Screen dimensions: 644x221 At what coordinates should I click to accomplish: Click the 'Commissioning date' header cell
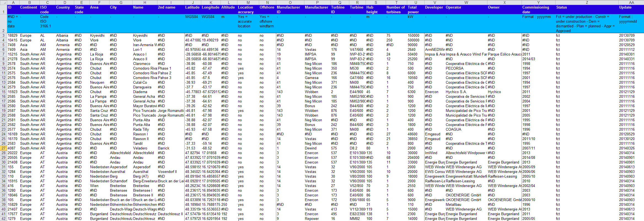[x=538, y=10]
